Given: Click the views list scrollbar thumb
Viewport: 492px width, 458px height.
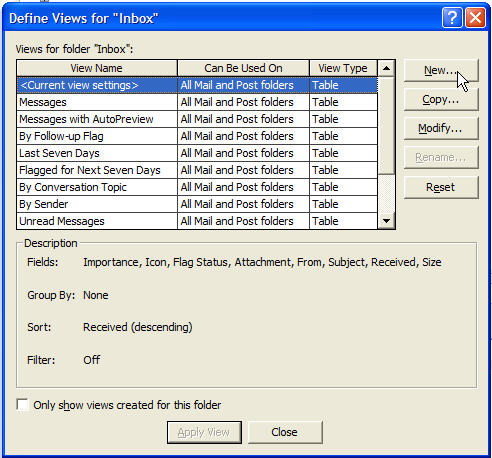Looking at the screenshot, I should coord(386,125).
